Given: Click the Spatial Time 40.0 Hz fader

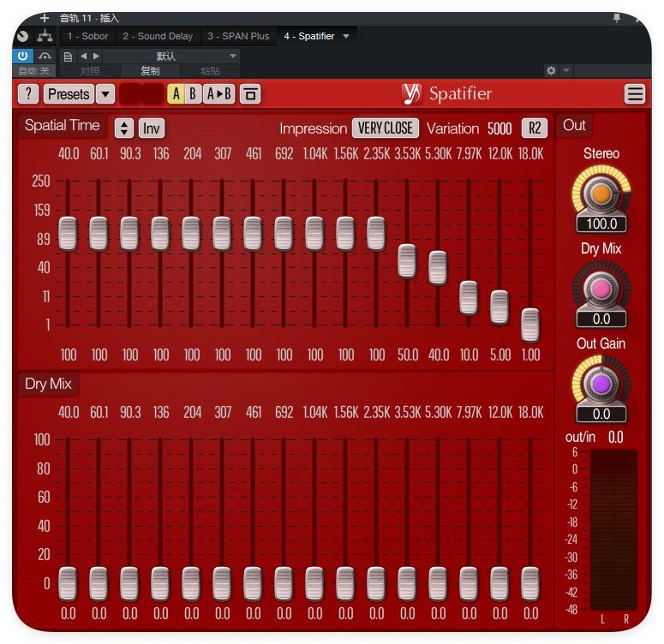Looking at the screenshot, I should tap(68, 234).
